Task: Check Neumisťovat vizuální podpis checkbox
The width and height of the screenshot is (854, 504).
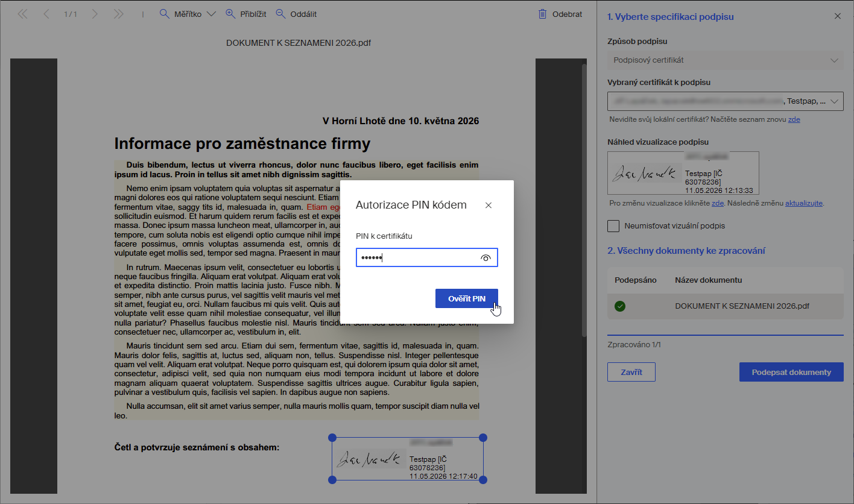Action: (x=613, y=226)
